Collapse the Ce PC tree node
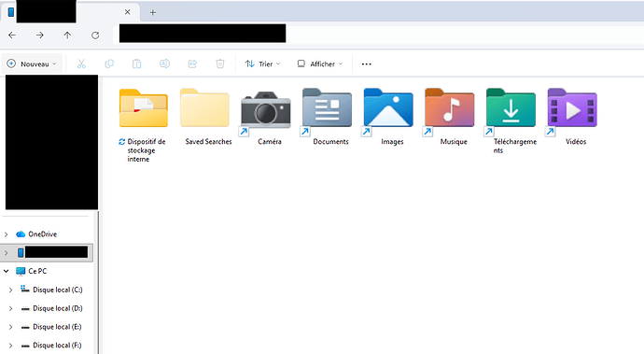The height and width of the screenshot is (354, 644). click(x=7, y=272)
